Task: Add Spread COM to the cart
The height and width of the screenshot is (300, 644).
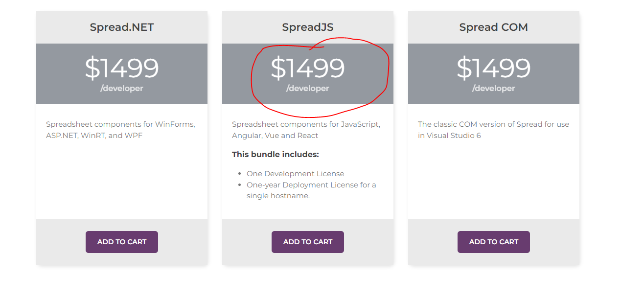Action: click(494, 242)
